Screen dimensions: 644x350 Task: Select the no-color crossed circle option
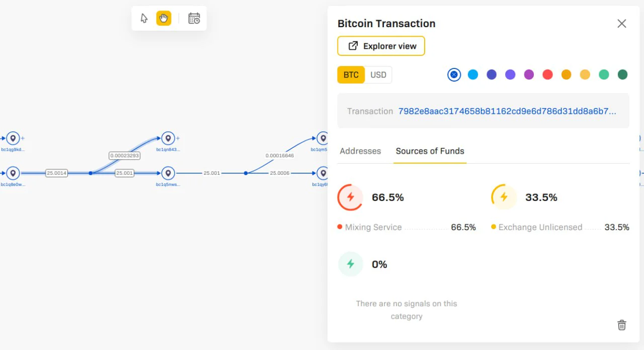[454, 75]
